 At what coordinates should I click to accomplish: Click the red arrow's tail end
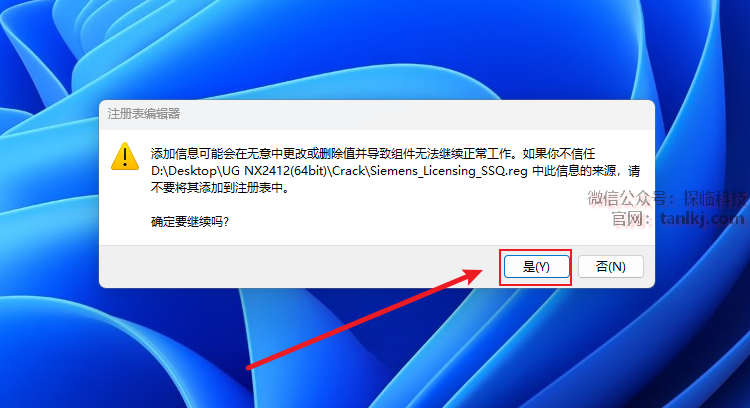(x=250, y=367)
